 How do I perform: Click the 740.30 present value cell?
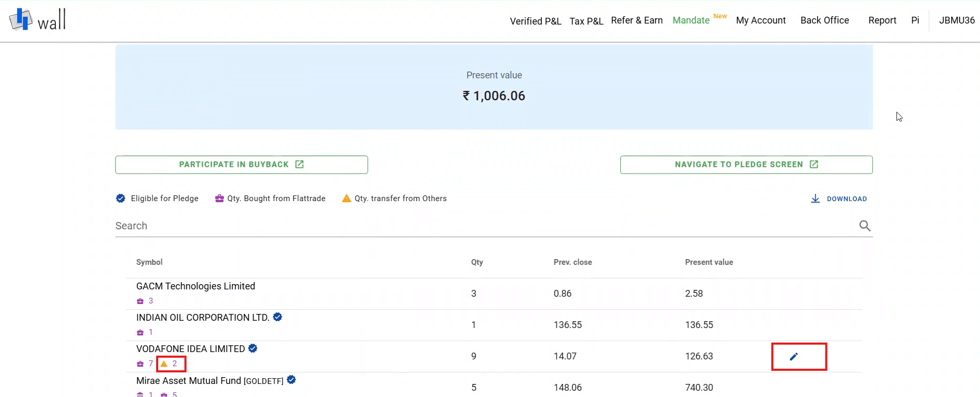[x=699, y=388]
